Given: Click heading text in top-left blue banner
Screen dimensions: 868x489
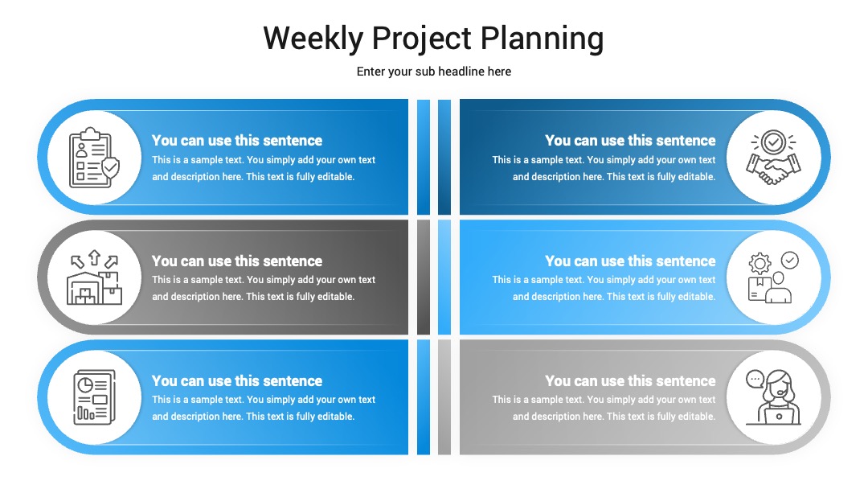Looking at the screenshot, I should click(x=237, y=141).
